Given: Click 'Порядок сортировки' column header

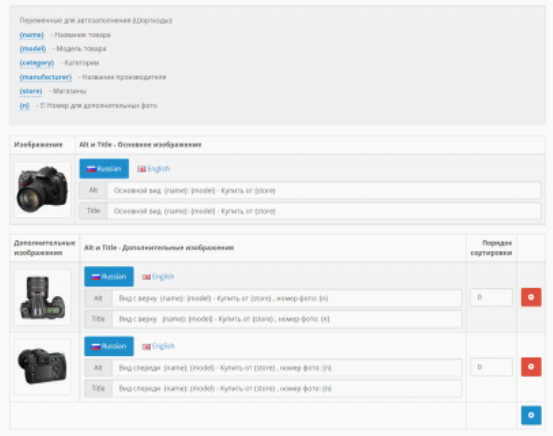Looking at the screenshot, I should [491, 248].
